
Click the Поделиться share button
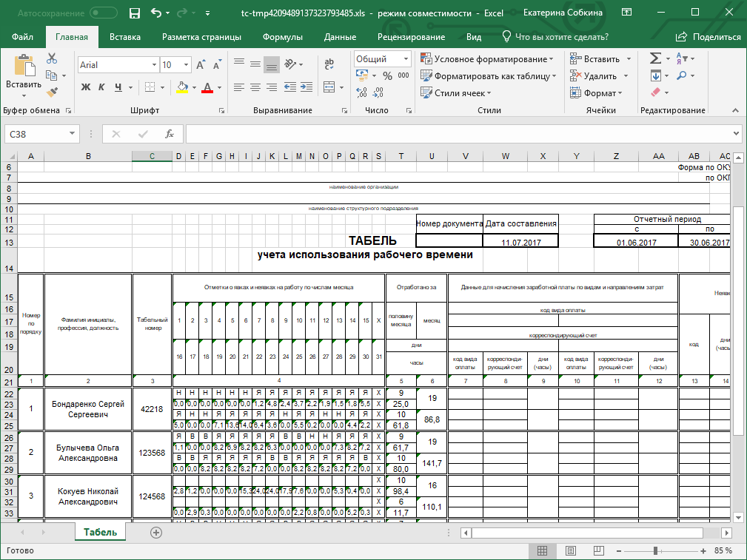pos(709,37)
